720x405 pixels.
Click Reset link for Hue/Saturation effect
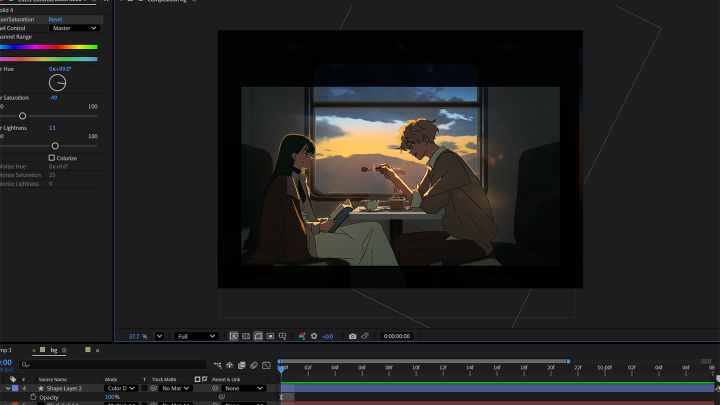(x=55, y=19)
